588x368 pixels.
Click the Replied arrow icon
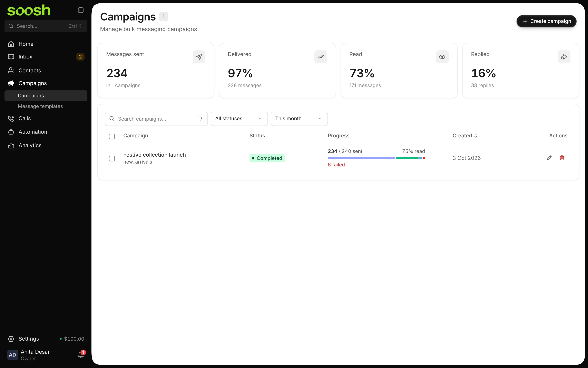tap(564, 57)
